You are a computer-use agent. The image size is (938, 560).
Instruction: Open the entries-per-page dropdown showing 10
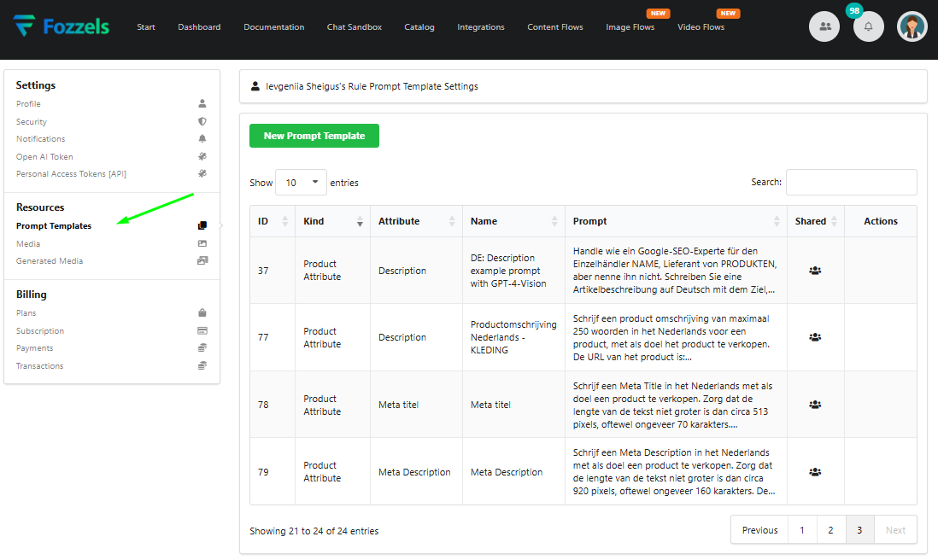click(301, 183)
